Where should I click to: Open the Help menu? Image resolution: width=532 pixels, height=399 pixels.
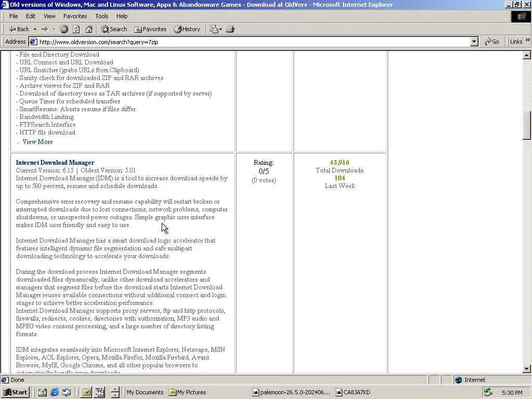pos(122,16)
